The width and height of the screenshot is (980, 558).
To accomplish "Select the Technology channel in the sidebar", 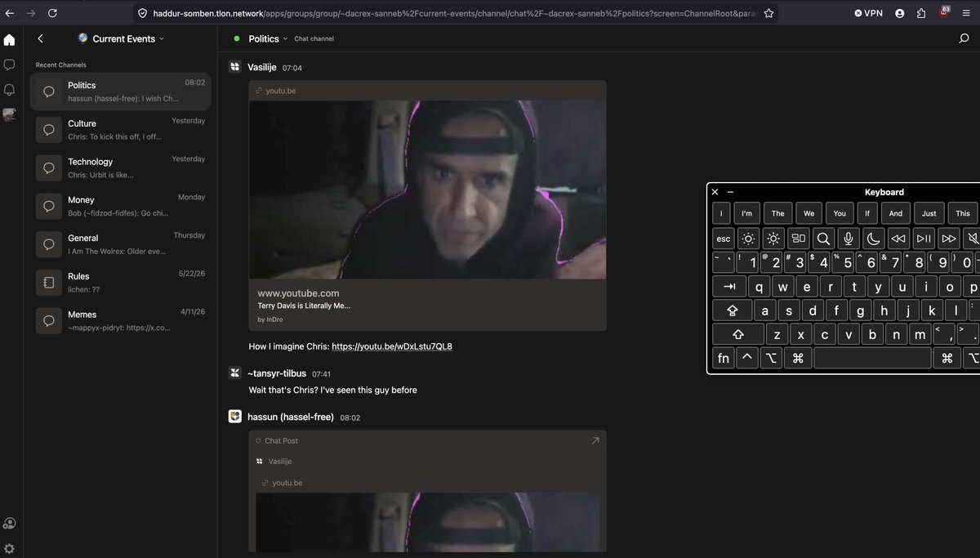I will click(x=120, y=167).
